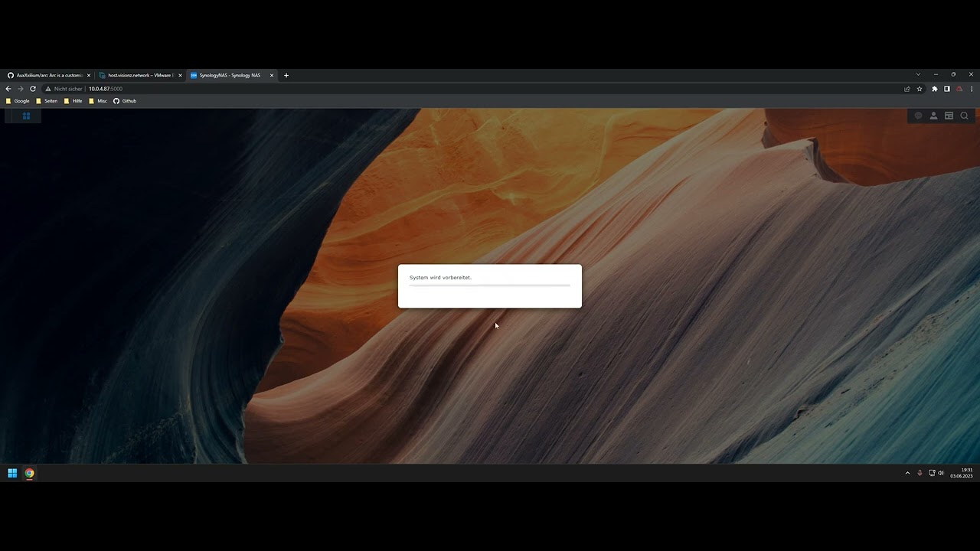Click the microphone tray icon
980x551 pixels.
[x=920, y=473]
